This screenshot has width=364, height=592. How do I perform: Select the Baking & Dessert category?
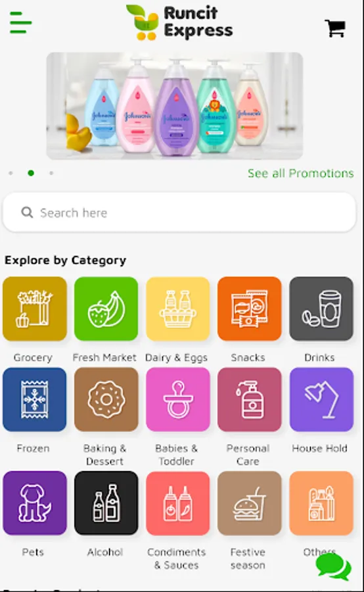click(106, 399)
